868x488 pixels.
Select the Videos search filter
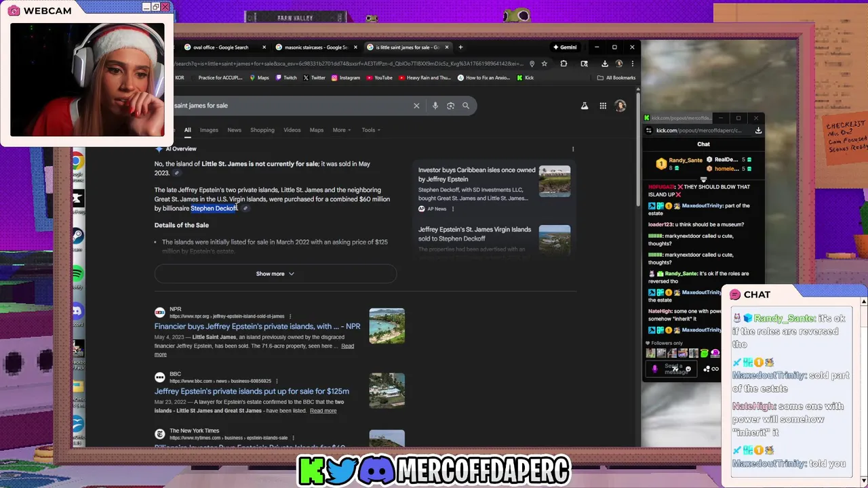[x=292, y=130]
